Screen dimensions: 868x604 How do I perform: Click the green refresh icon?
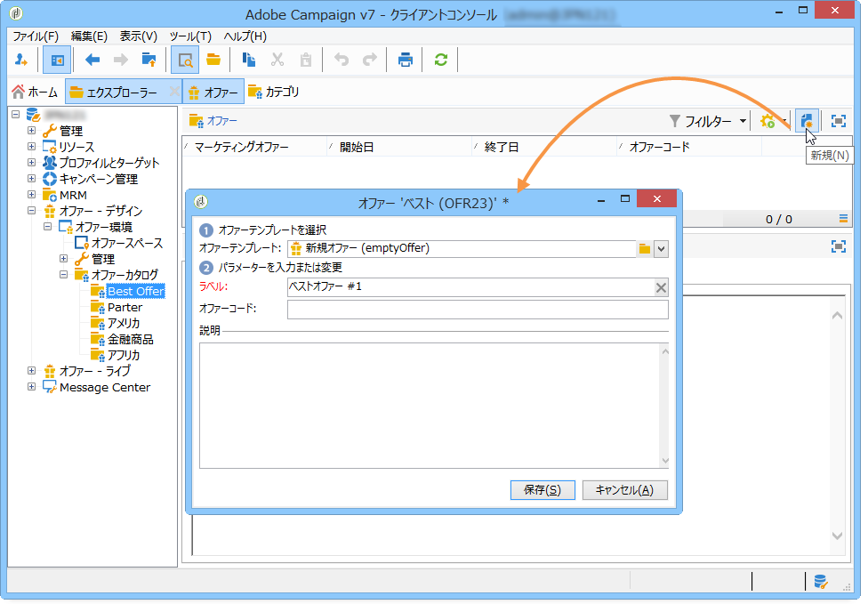440,60
